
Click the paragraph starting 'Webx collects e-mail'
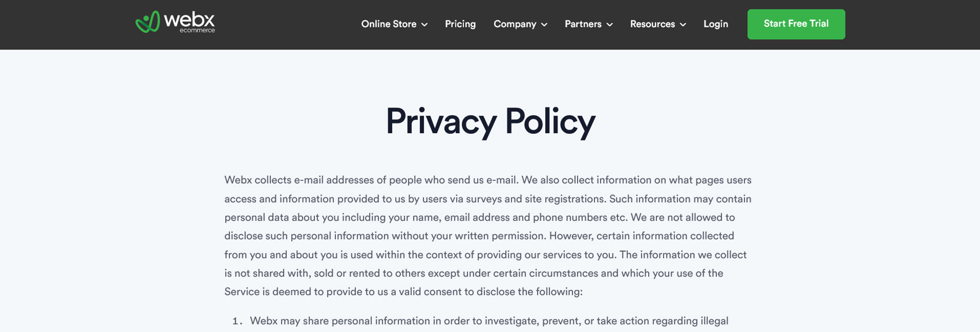pyautogui.click(x=488, y=236)
